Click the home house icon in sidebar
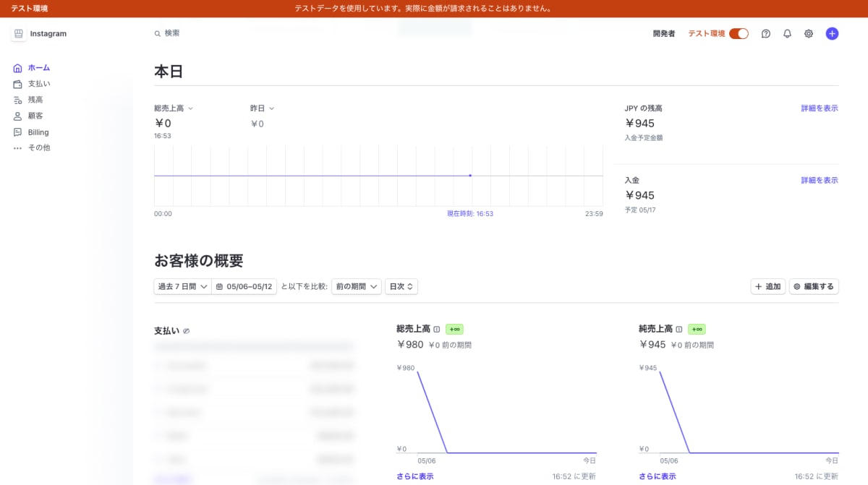The height and width of the screenshot is (485, 868). pos(18,68)
